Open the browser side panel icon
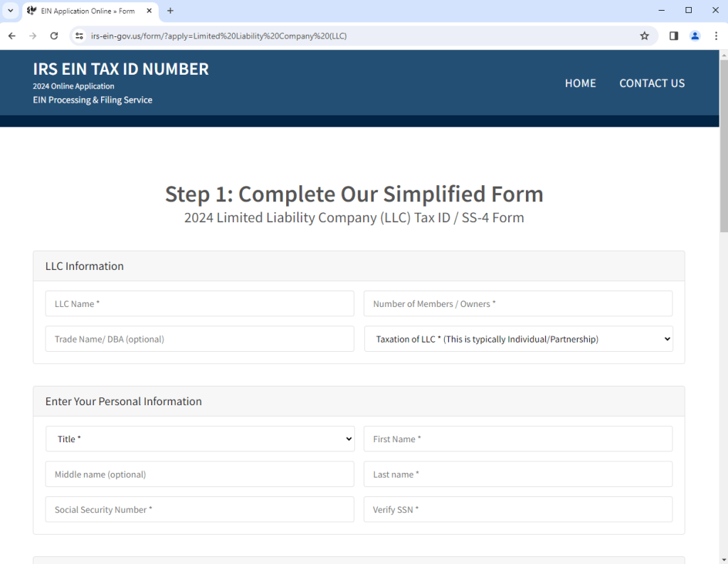Viewport: 728px width, 564px height. pyautogui.click(x=673, y=36)
